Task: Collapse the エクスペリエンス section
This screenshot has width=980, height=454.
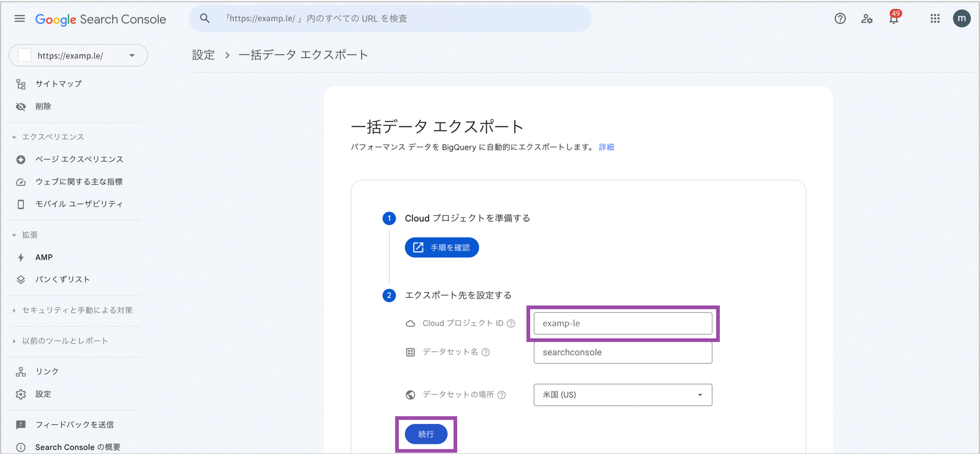Action: pos(14,137)
